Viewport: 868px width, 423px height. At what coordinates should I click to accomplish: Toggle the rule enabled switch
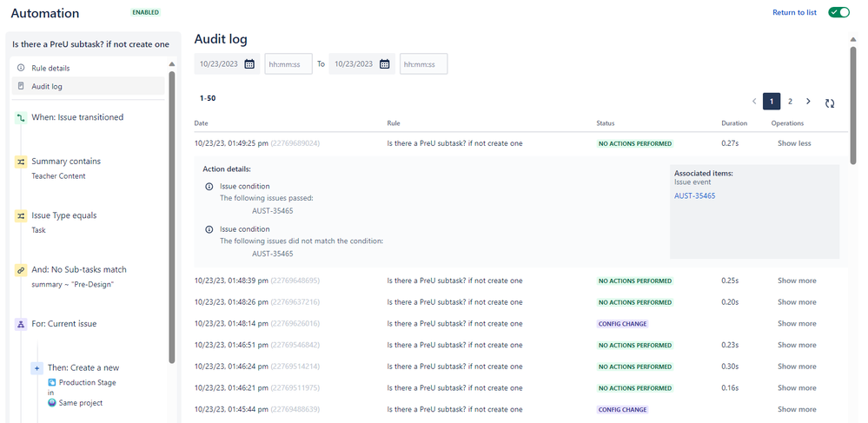(x=838, y=12)
